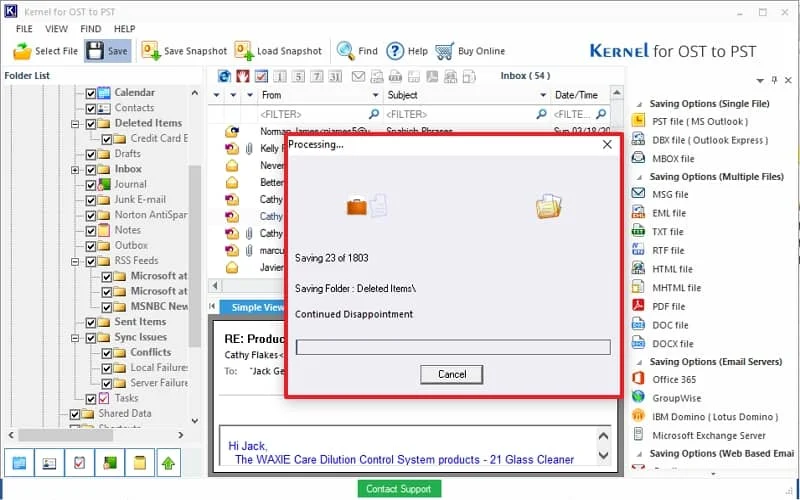Collapse the Deleted Items tree node
Screen dimensions: 800x500
click(x=75, y=124)
